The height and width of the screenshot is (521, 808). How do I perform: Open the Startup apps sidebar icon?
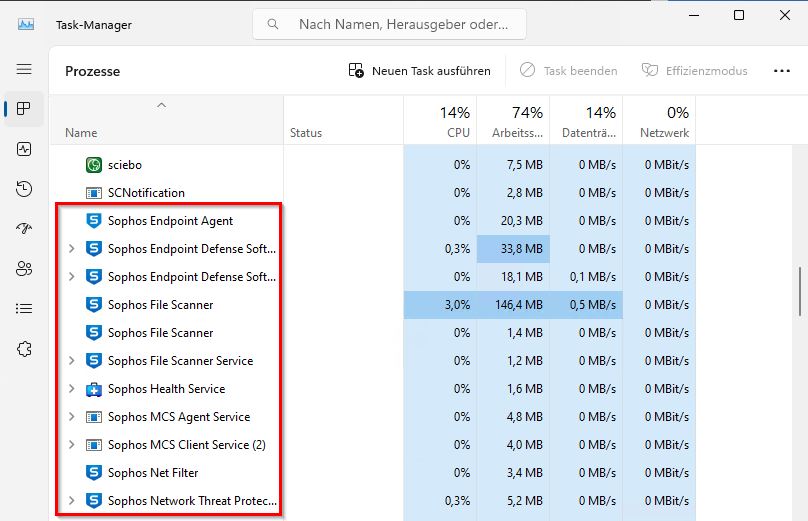(24, 229)
